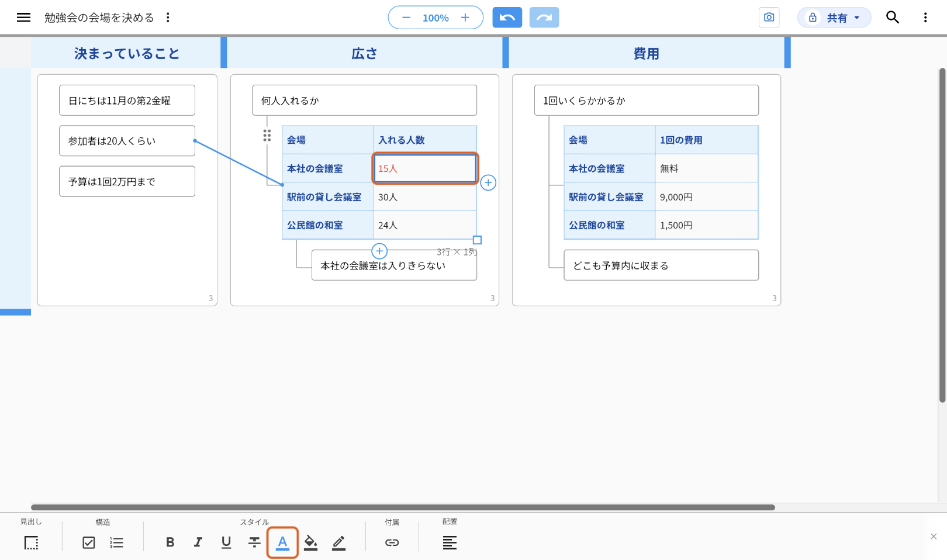
Task: Close the bottom formatting toolbar
Action: pyautogui.click(x=934, y=536)
